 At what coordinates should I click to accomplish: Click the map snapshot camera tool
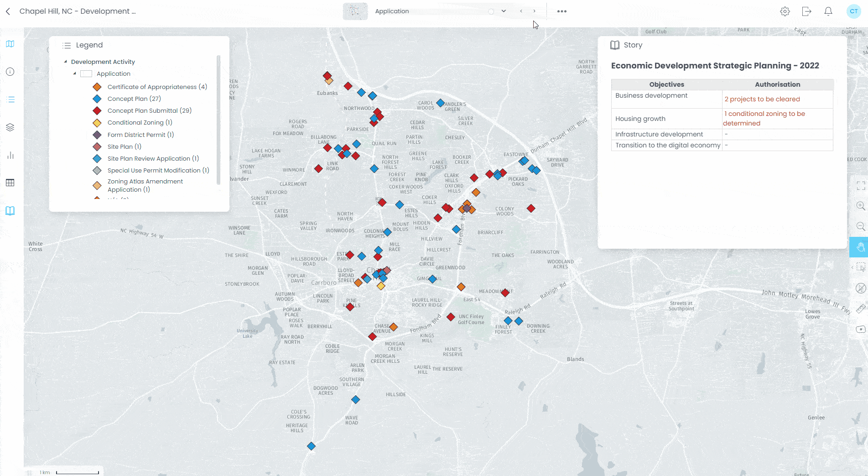pyautogui.click(x=861, y=330)
